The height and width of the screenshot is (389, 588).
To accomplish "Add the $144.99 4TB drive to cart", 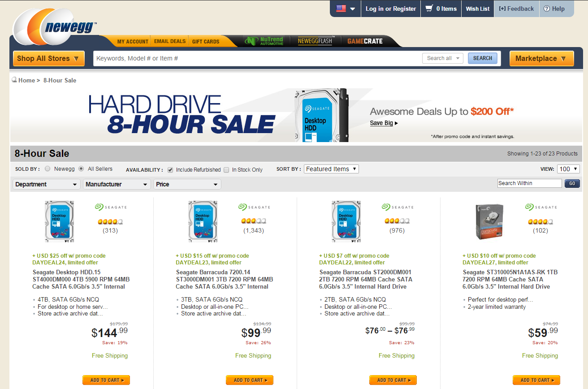I will point(106,380).
